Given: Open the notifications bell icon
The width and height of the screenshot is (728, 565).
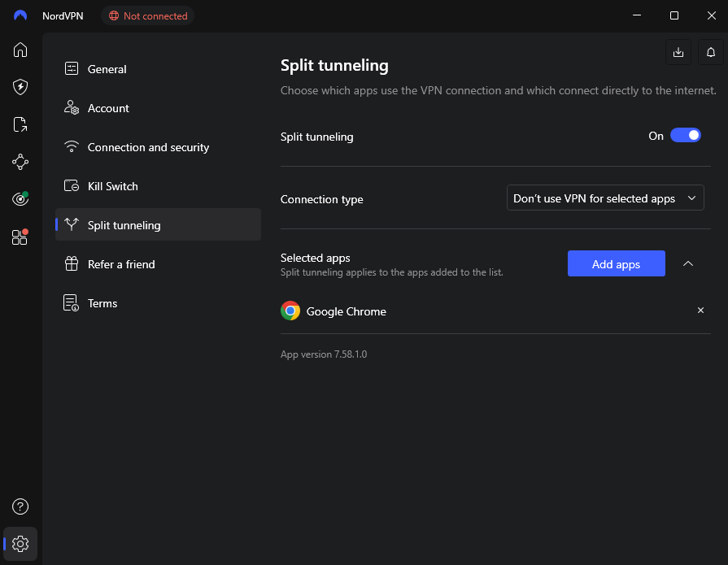Looking at the screenshot, I should tap(711, 52).
